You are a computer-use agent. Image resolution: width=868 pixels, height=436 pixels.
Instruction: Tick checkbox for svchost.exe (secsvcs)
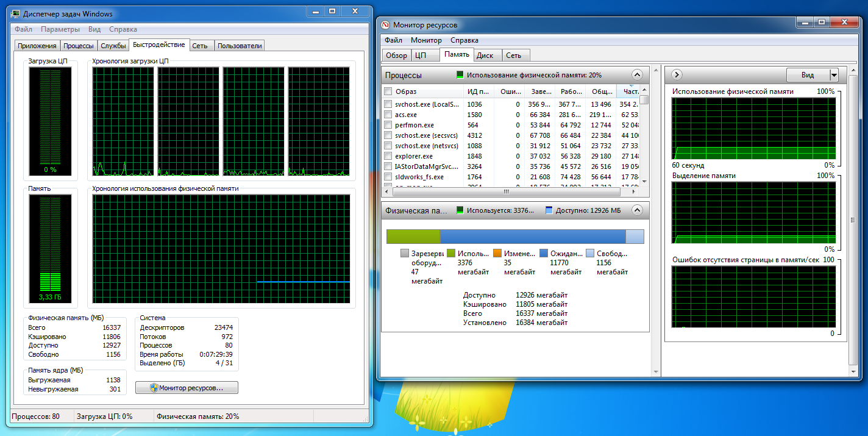pyautogui.click(x=388, y=135)
